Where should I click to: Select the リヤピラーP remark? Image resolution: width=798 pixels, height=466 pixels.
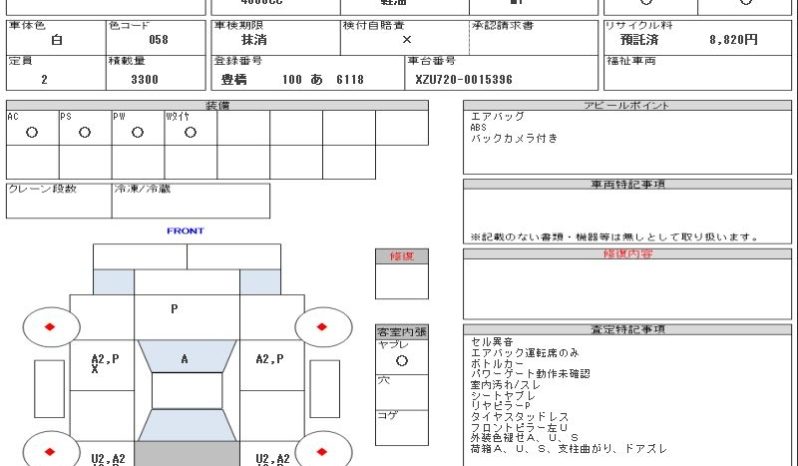click(500, 406)
